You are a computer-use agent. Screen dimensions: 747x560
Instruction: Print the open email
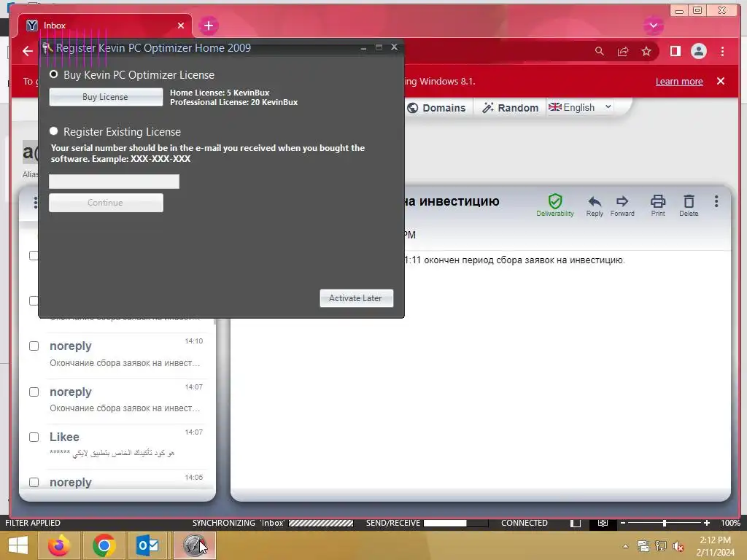point(658,205)
